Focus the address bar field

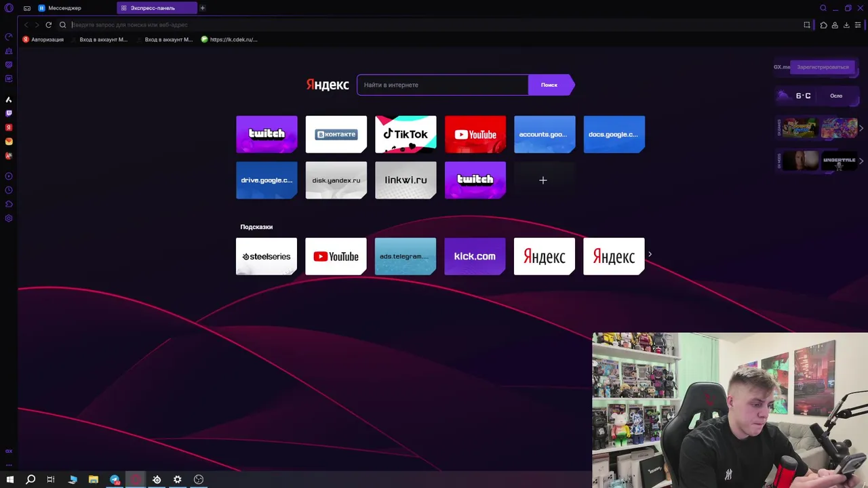(434, 25)
